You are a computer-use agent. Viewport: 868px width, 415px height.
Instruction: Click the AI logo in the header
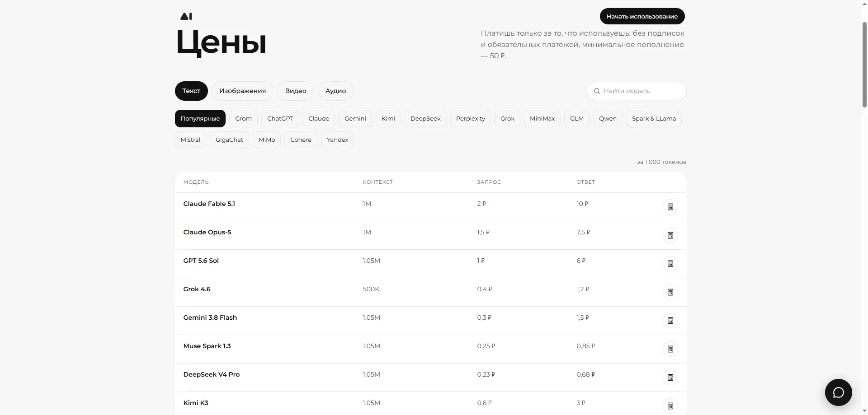pyautogui.click(x=186, y=16)
